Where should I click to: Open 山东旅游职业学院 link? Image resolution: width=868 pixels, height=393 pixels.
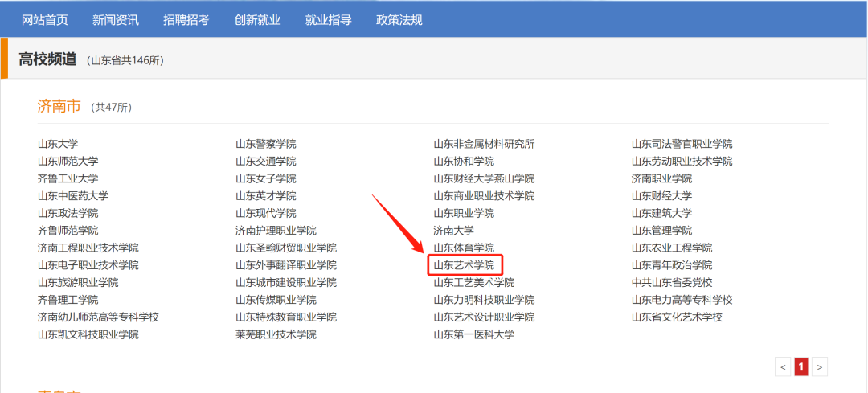(78, 283)
